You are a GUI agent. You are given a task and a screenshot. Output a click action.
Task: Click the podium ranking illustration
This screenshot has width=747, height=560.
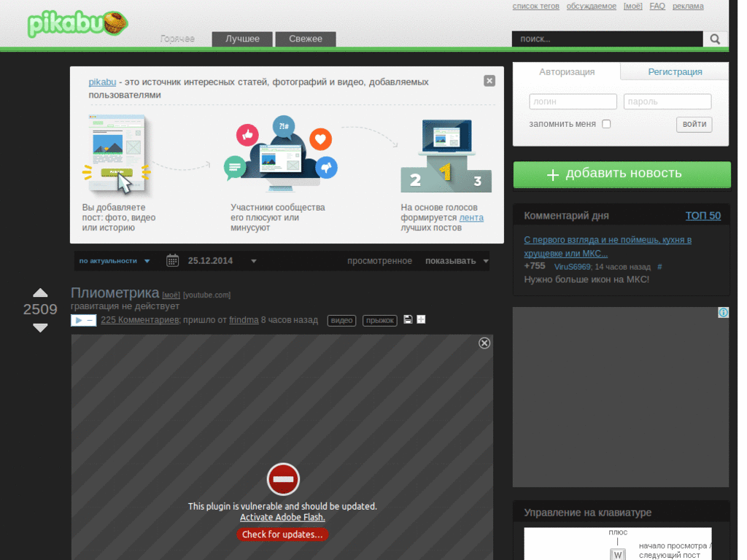(x=446, y=156)
